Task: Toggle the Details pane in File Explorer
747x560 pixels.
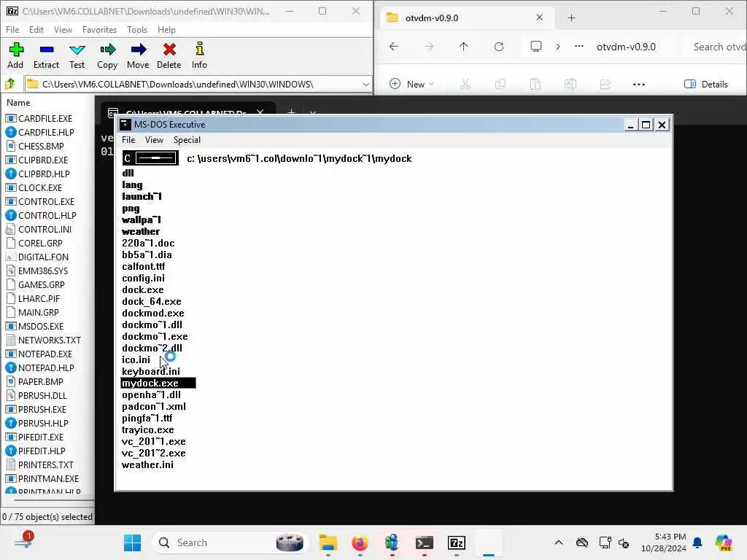Action: [x=706, y=85]
